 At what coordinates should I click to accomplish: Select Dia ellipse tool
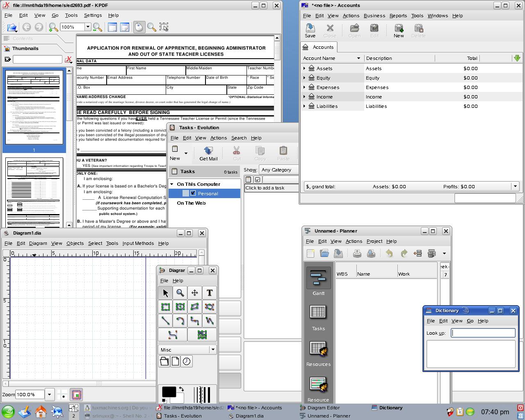tap(180, 307)
